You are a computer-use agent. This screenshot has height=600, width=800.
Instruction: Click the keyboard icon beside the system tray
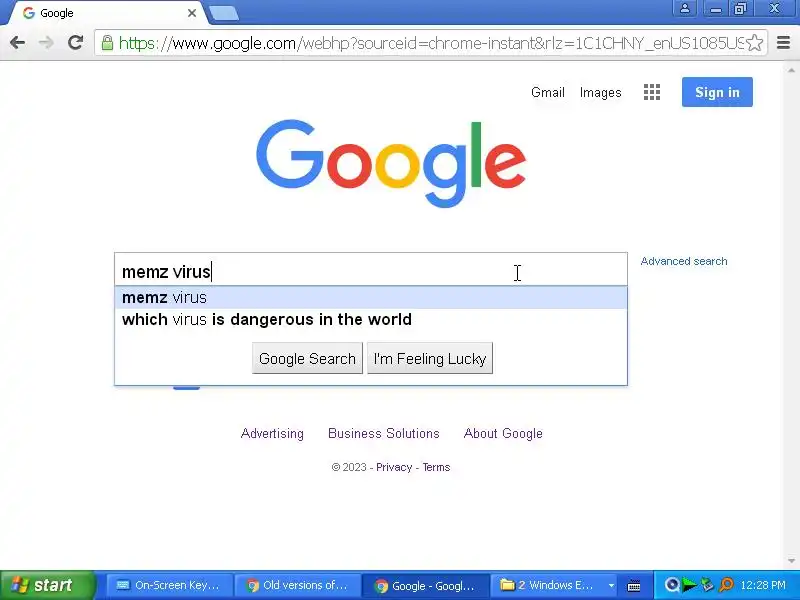[x=634, y=585]
